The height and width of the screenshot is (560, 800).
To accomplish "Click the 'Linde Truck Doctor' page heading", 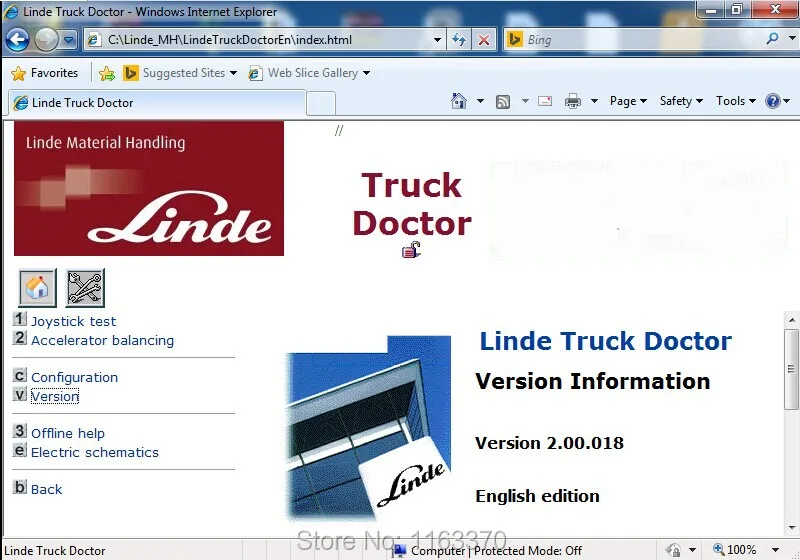I will pyautogui.click(x=606, y=341).
